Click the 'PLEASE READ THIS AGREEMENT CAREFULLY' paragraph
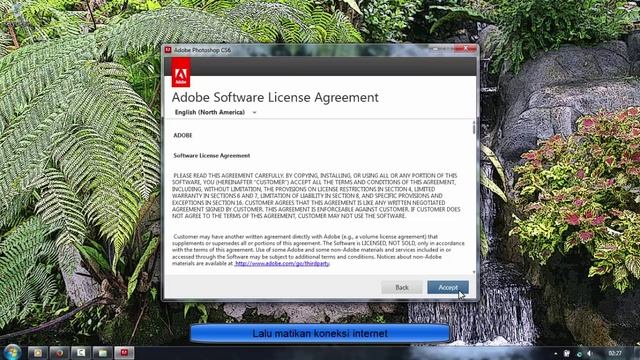 (316, 196)
